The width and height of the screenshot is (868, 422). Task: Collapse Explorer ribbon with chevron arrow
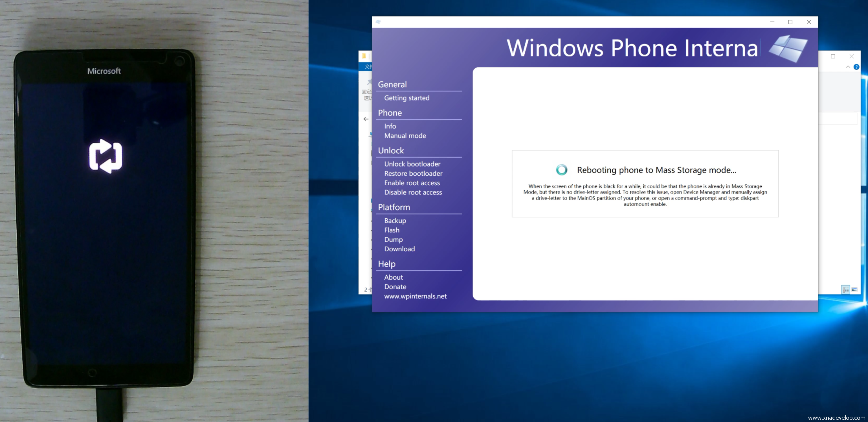pyautogui.click(x=848, y=67)
